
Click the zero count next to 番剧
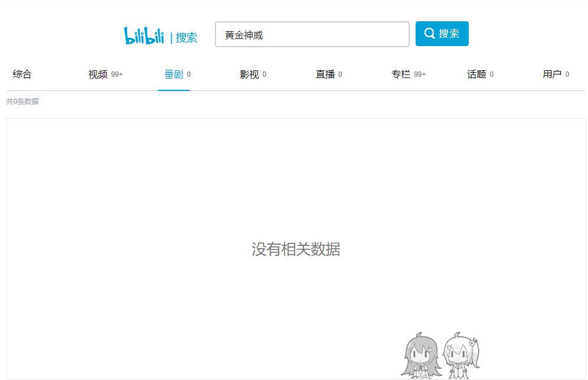coord(188,74)
